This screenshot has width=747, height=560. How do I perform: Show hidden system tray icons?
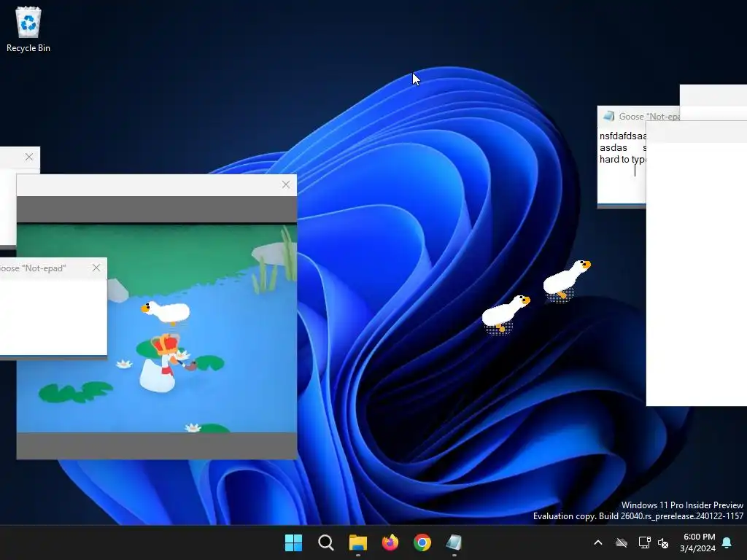(x=598, y=542)
